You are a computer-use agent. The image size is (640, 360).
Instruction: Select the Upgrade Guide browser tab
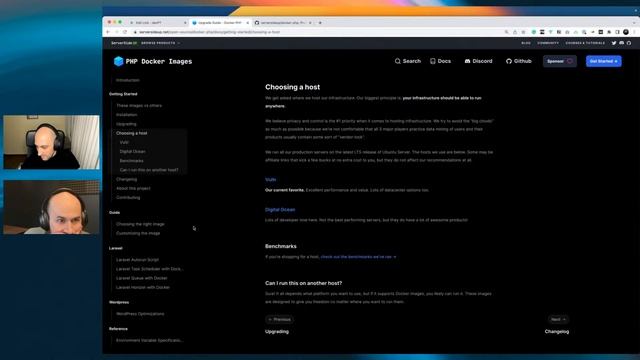(220, 23)
